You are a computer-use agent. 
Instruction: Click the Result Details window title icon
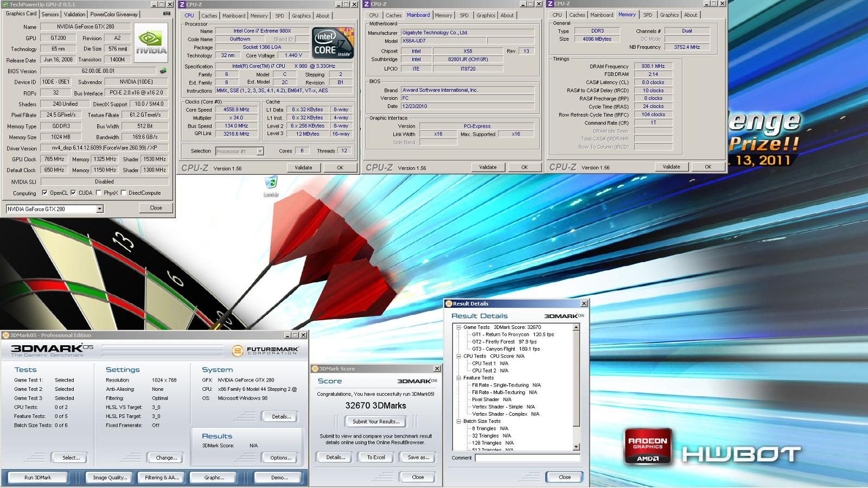[x=449, y=303]
